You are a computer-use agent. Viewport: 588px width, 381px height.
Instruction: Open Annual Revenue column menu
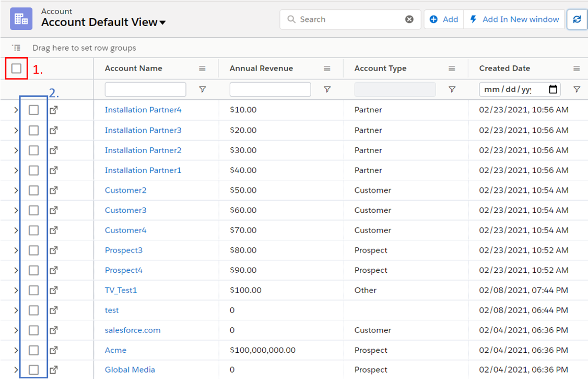coord(327,68)
